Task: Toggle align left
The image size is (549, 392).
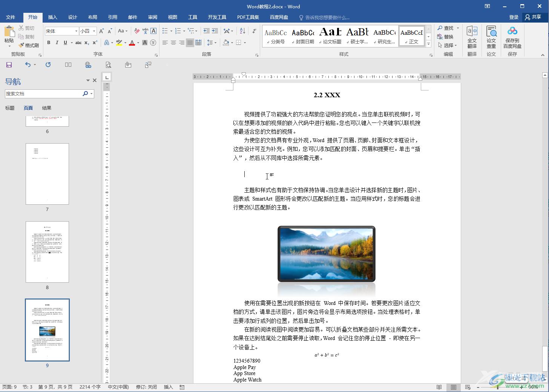Action: pyautogui.click(x=165, y=43)
